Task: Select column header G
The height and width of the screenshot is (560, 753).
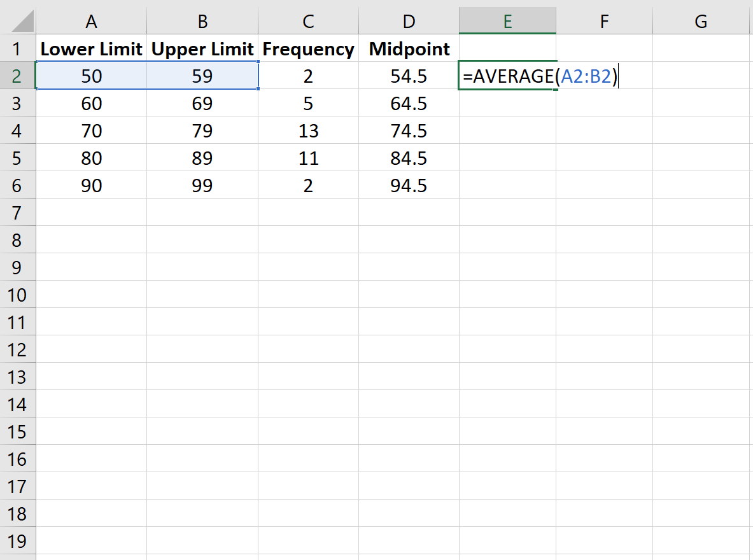Action: click(x=701, y=21)
